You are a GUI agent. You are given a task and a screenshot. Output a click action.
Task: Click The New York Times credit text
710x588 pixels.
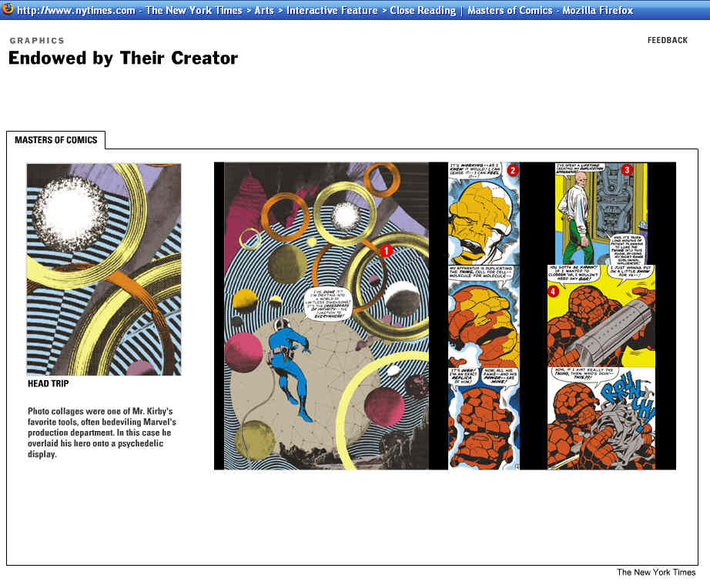(656, 572)
